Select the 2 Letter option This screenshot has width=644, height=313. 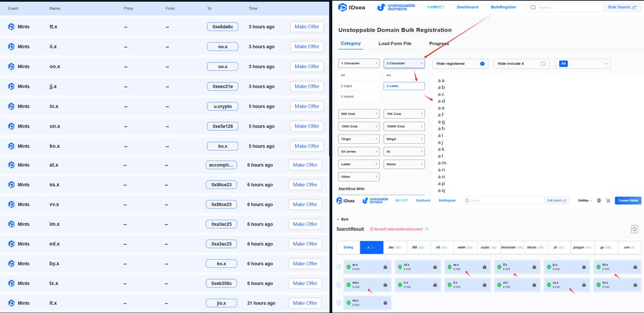click(x=404, y=86)
